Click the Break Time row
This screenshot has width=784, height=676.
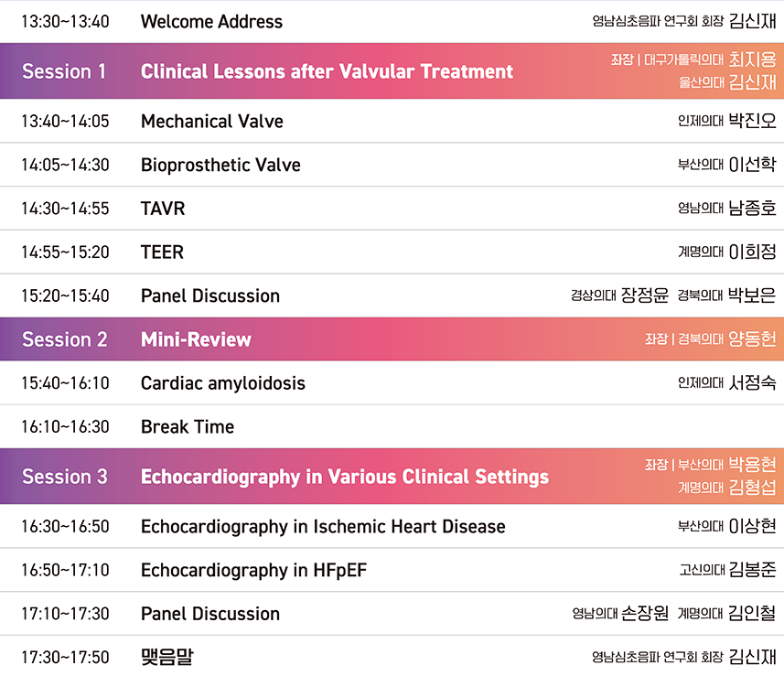pos(392,426)
